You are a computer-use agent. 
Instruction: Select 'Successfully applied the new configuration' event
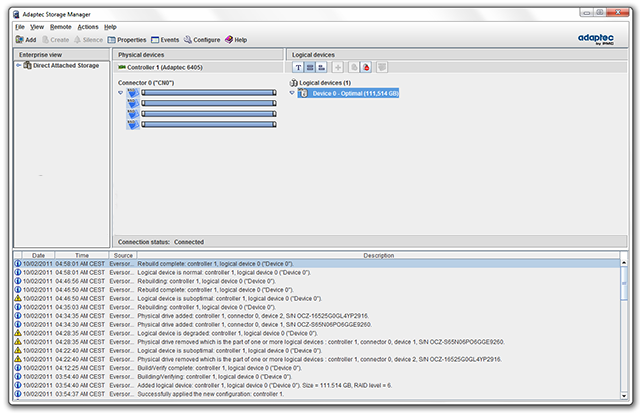pos(317,394)
